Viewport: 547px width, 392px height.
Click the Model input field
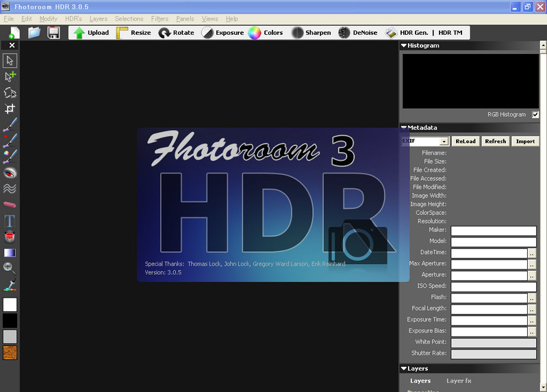pyautogui.click(x=494, y=241)
